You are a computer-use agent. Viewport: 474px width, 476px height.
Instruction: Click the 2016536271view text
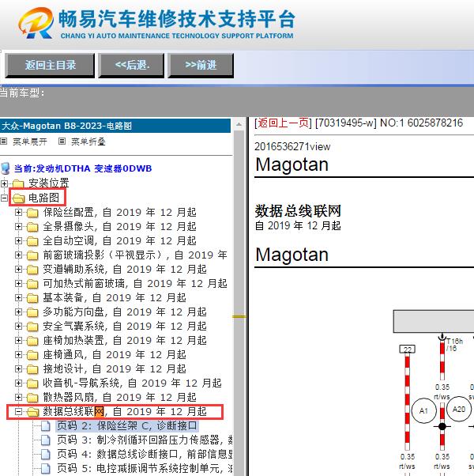point(292,147)
